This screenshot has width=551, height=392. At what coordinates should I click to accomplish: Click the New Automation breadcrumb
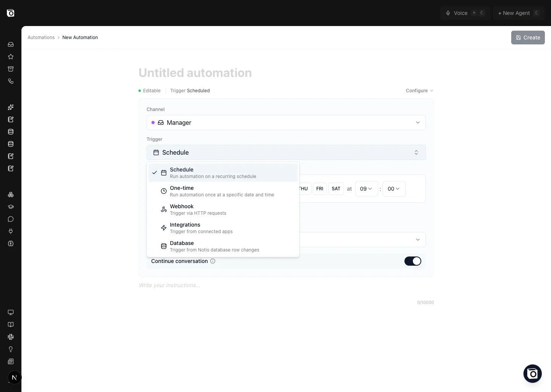point(80,38)
